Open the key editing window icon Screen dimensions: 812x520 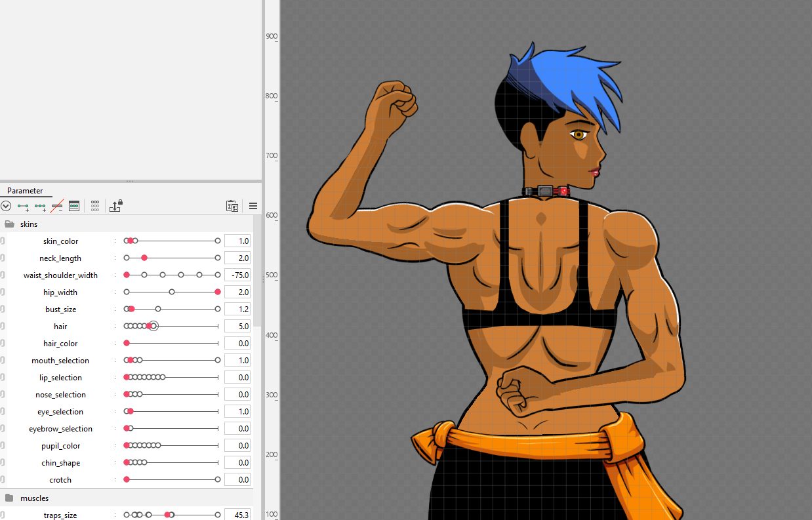tap(74, 206)
